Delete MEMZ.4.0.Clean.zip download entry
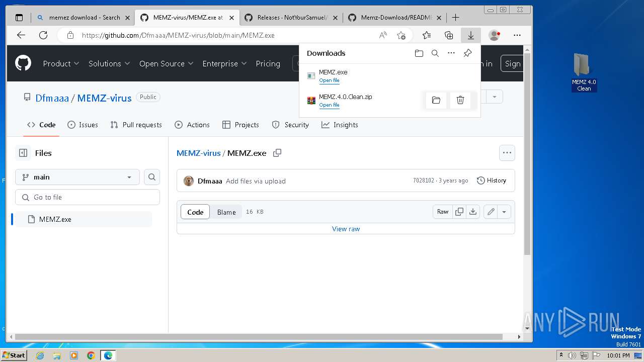This screenshot has width=644, height=362. tap(460, 100)
